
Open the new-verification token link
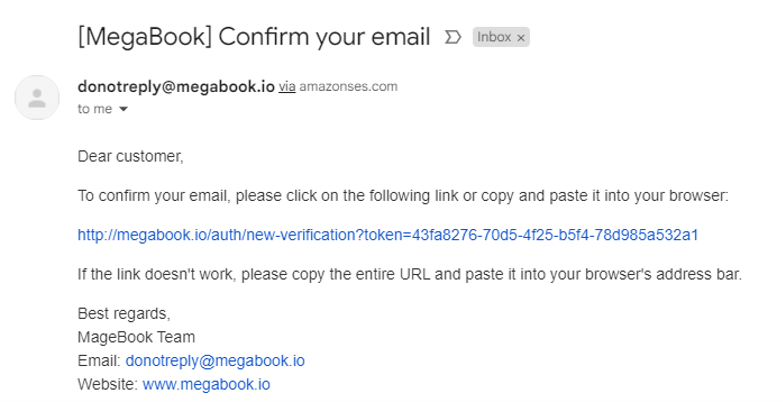(388, 235)
